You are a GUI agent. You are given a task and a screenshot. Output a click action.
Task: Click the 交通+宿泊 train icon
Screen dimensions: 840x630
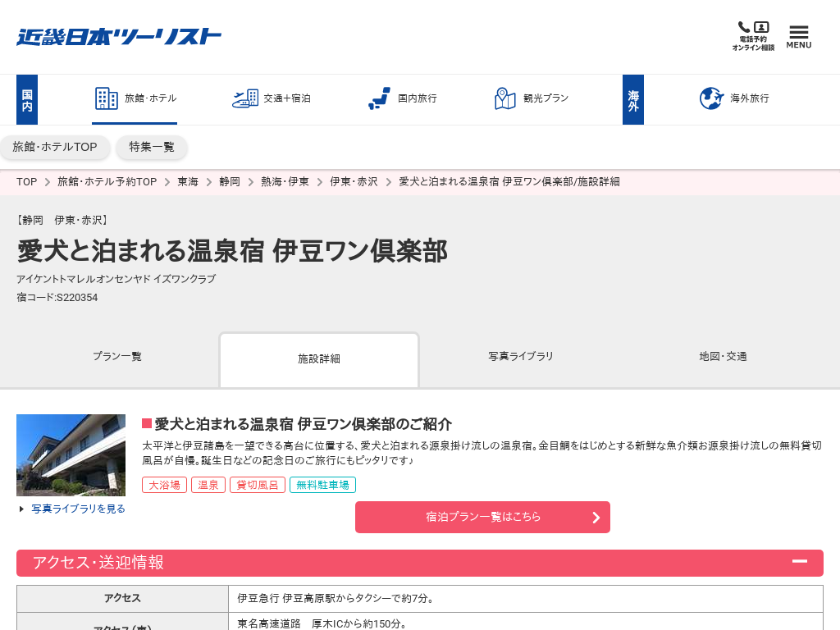pos(245,98)
